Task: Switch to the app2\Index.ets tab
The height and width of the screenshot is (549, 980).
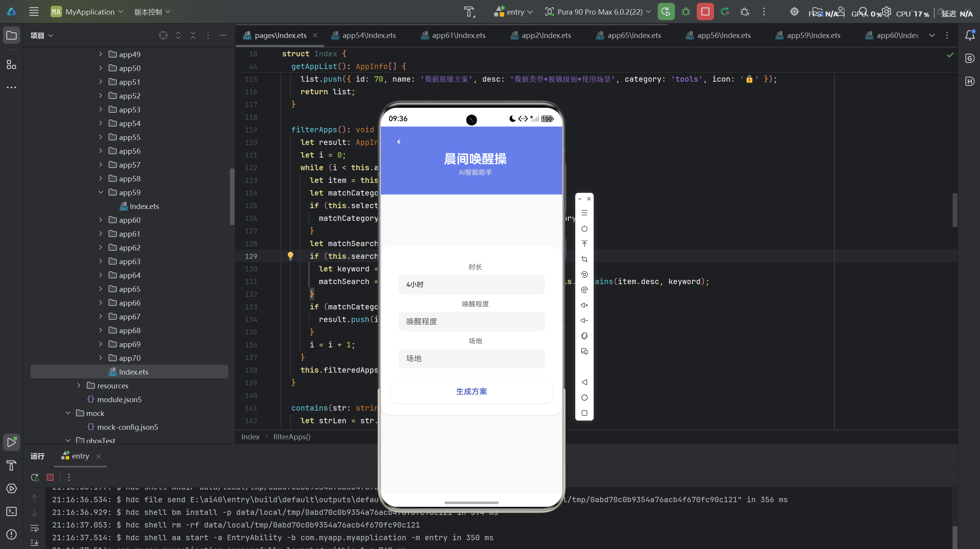Action: [541, 35]
